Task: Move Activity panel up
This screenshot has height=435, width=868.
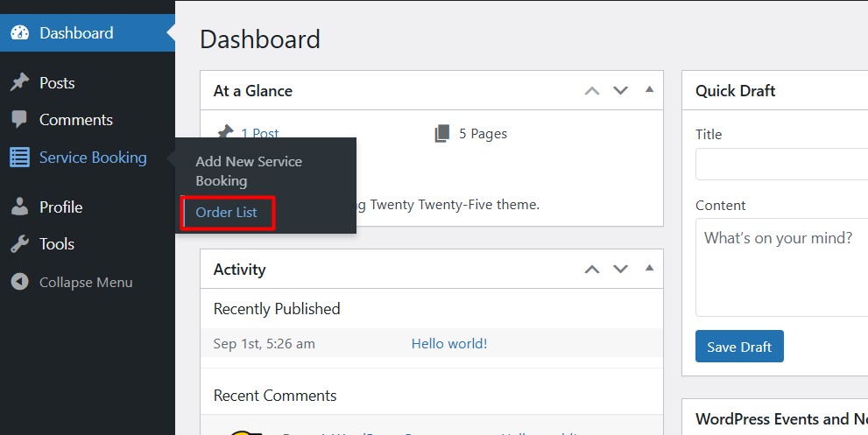Action: click(x=592, y=269)
